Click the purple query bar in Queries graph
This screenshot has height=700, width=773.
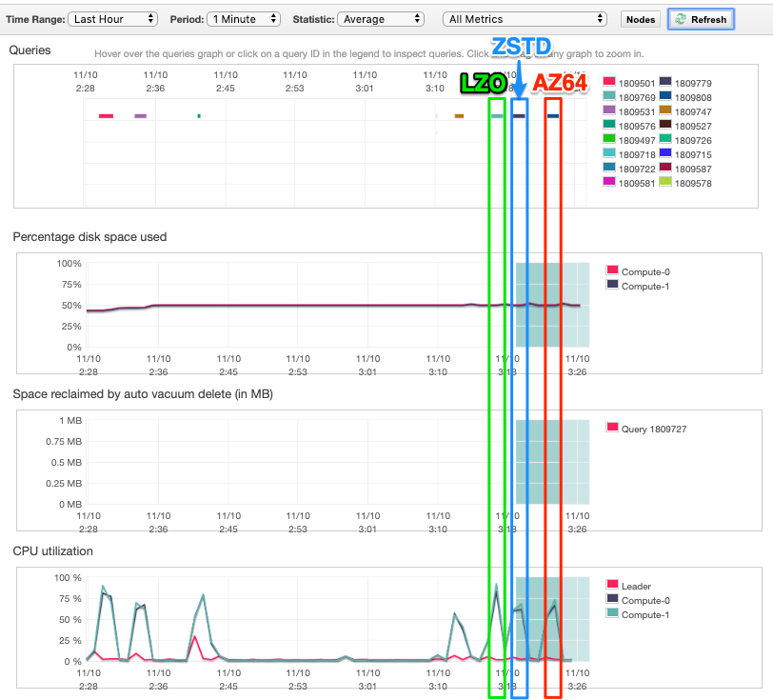pyautogui.click(x=141, y=116)
